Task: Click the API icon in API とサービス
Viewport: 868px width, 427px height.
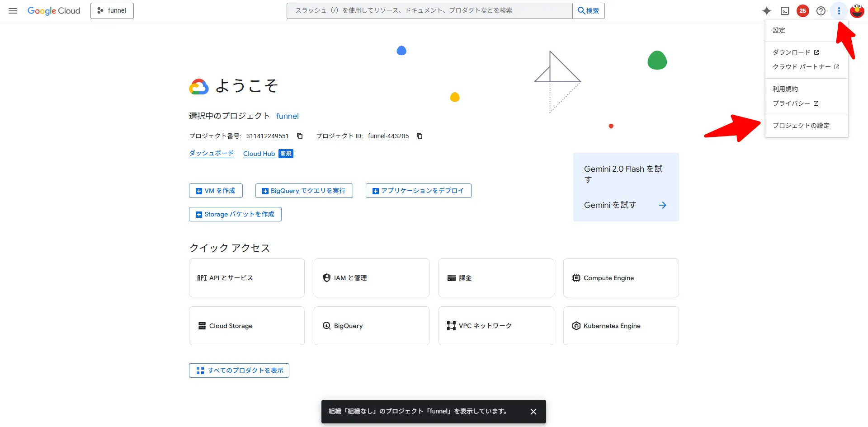Action: tap(202, 278)
